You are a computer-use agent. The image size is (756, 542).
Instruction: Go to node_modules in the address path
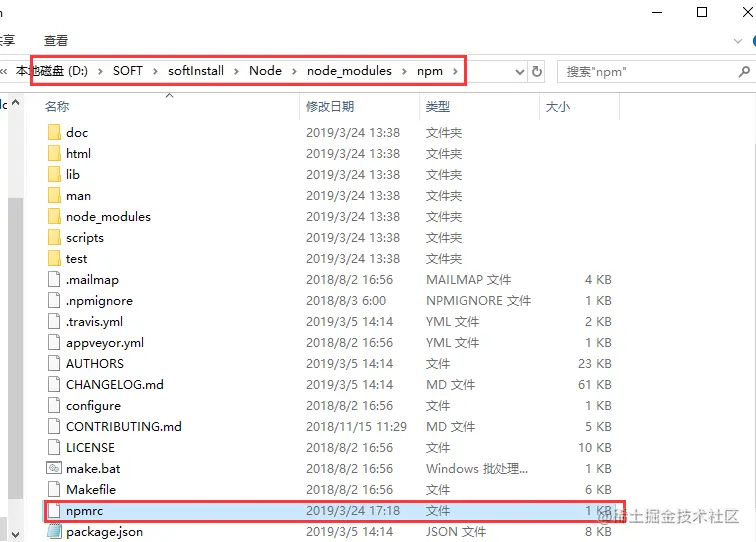(x=349, y=71)
